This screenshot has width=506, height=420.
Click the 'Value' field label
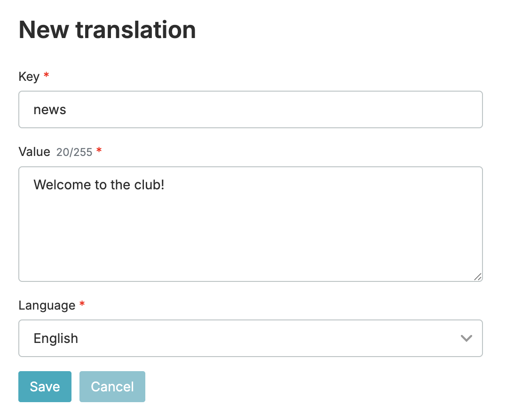tap(34, 152)
